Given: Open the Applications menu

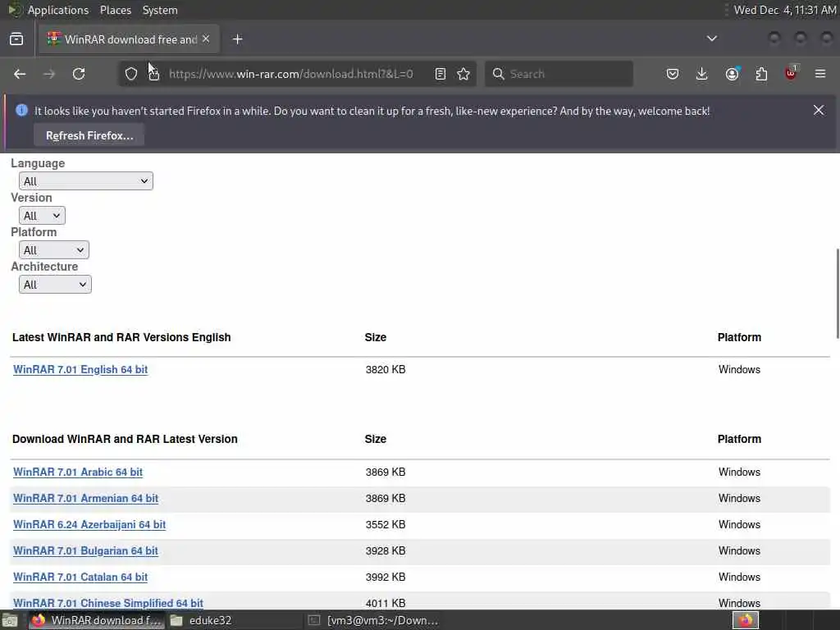Looking at the screenshot, I should click(x=58, y=10).
